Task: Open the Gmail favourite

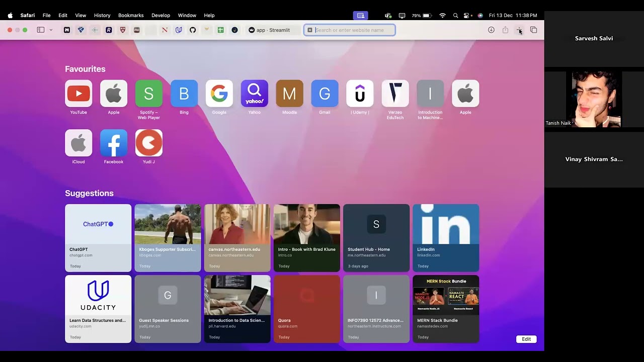Action: (325, 94)
